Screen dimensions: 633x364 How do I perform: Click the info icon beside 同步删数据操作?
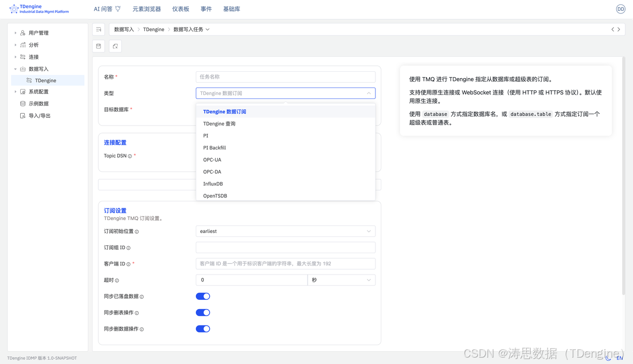click(142, 329)
